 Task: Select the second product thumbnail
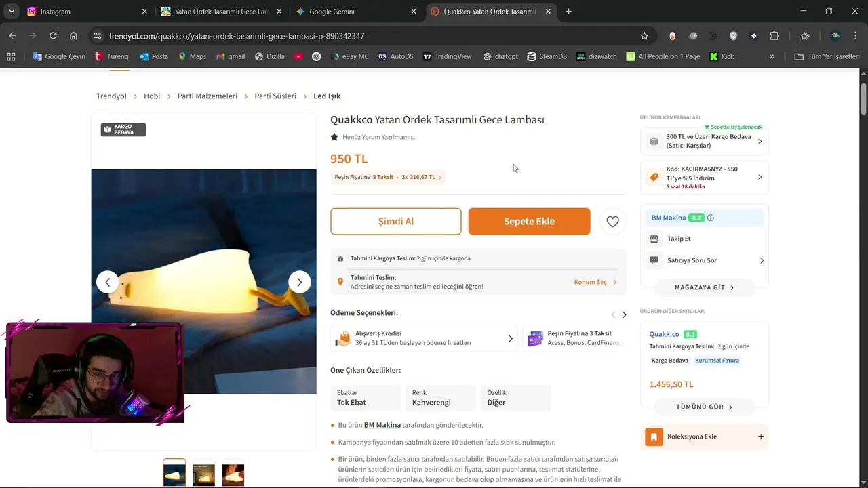point(203,474)
